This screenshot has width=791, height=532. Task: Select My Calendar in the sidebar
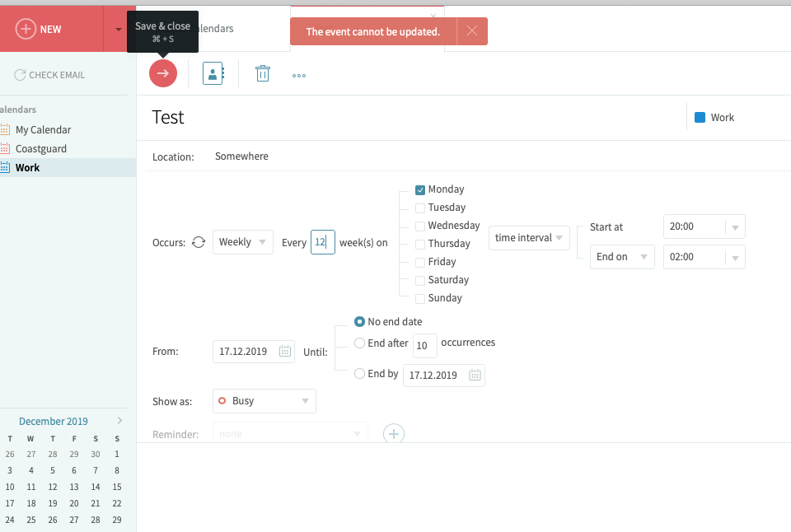43,129
